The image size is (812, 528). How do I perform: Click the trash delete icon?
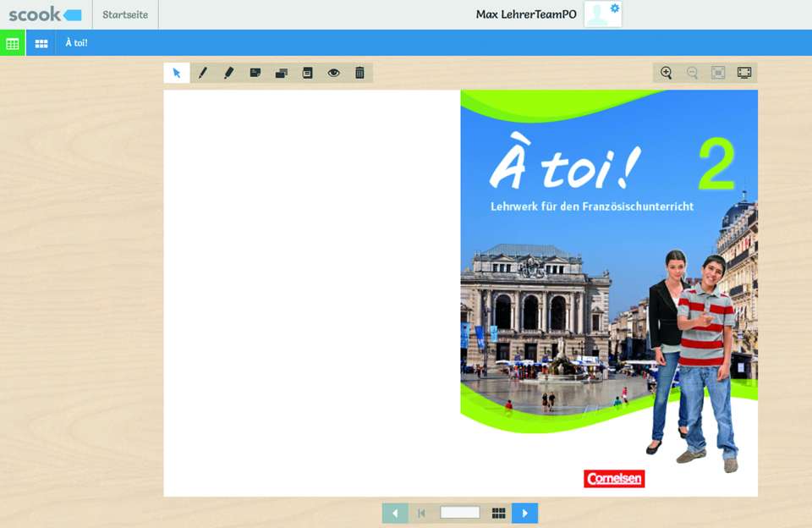(x=360, y=73)
